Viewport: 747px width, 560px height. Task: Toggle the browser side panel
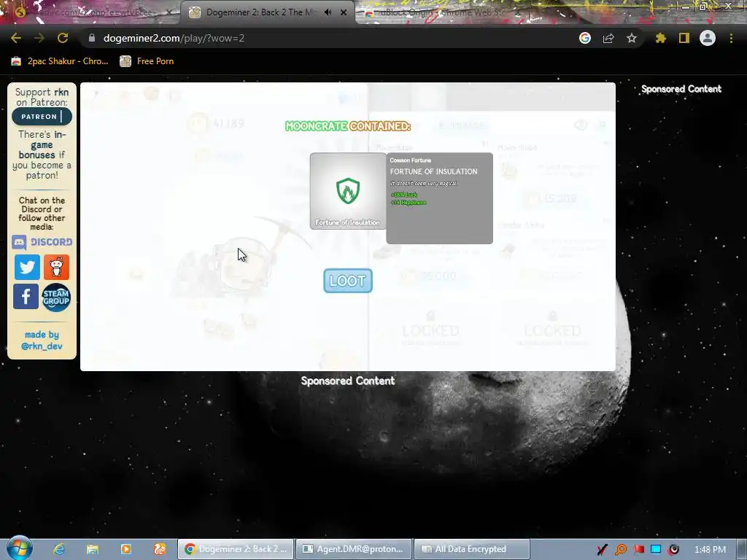click(684, 38)
